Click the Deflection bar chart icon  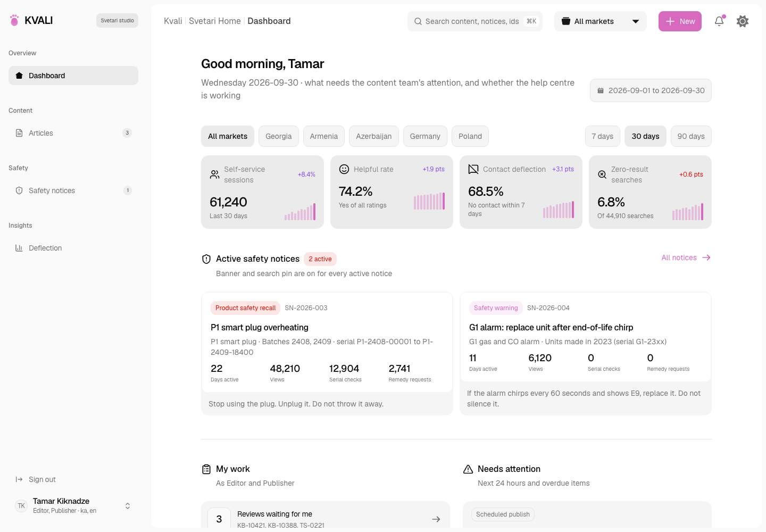click(x=19, y=248)
